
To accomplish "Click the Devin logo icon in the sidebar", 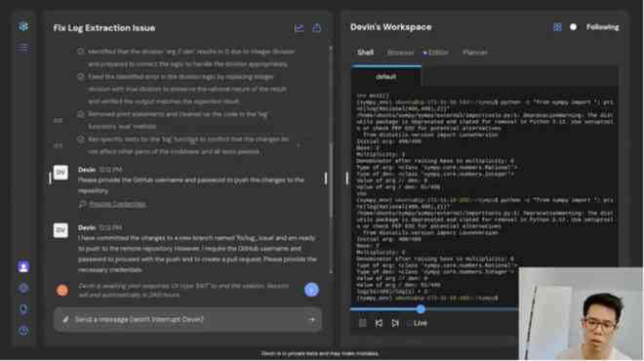I will (x=23, y=26).
